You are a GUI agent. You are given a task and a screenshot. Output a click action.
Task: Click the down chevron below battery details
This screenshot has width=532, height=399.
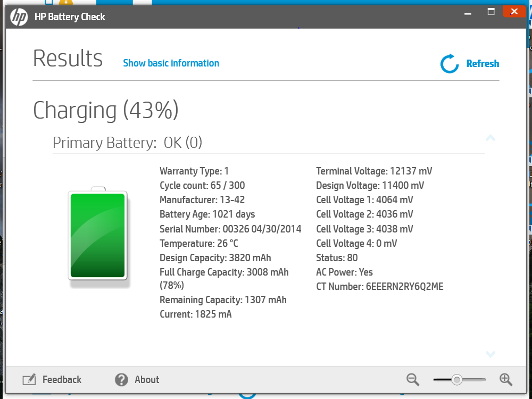[491, 354]
